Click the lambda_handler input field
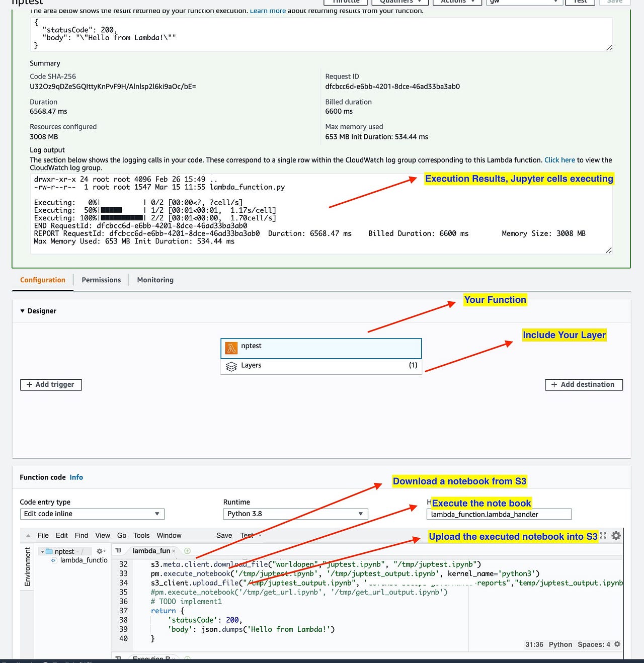This screenshot has height=663, width=644. pyautogui.click(x=499, y=514)
